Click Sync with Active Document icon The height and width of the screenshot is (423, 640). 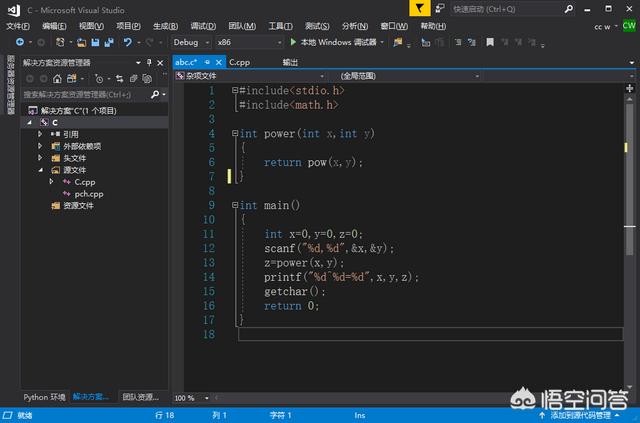(x=120, y=78)
